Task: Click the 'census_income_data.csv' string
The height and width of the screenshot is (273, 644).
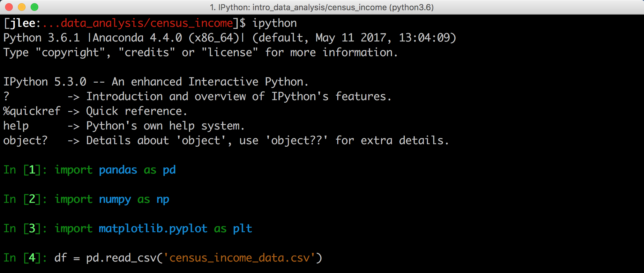Action: pyautogui.click(x=239, y=258)
